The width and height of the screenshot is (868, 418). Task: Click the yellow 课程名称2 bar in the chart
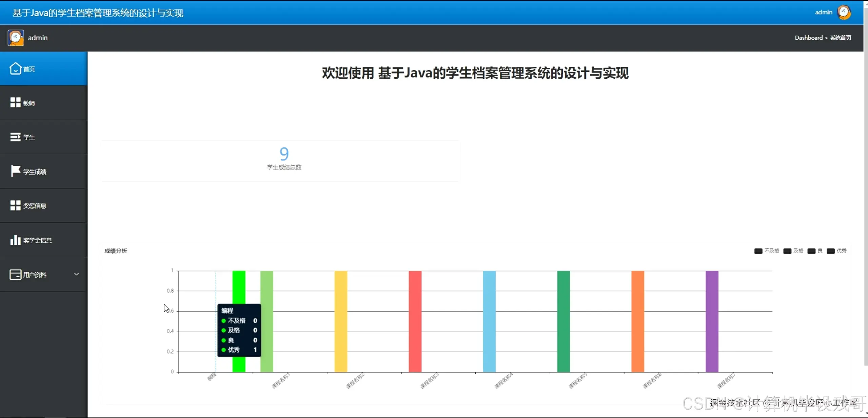click(x=341, y=322)
